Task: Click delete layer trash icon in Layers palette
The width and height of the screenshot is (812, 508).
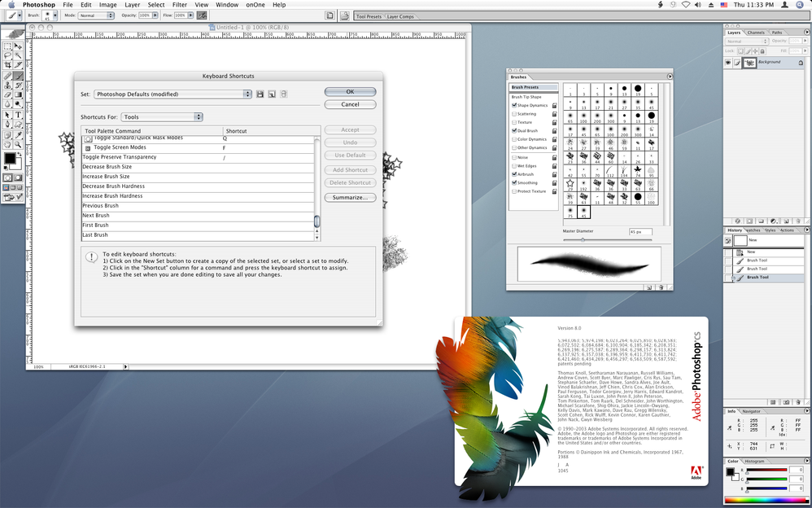Action: pyautogui.click(x=797, y=221)
